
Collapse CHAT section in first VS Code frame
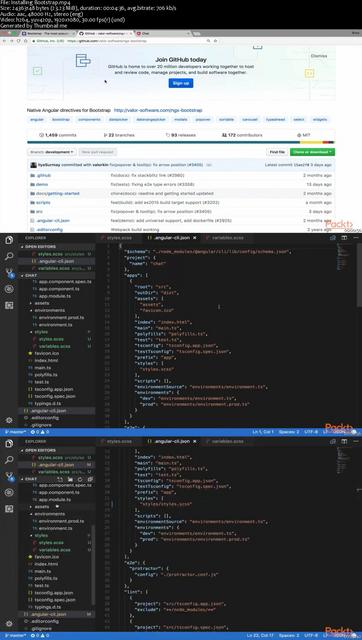click(57, 276)
